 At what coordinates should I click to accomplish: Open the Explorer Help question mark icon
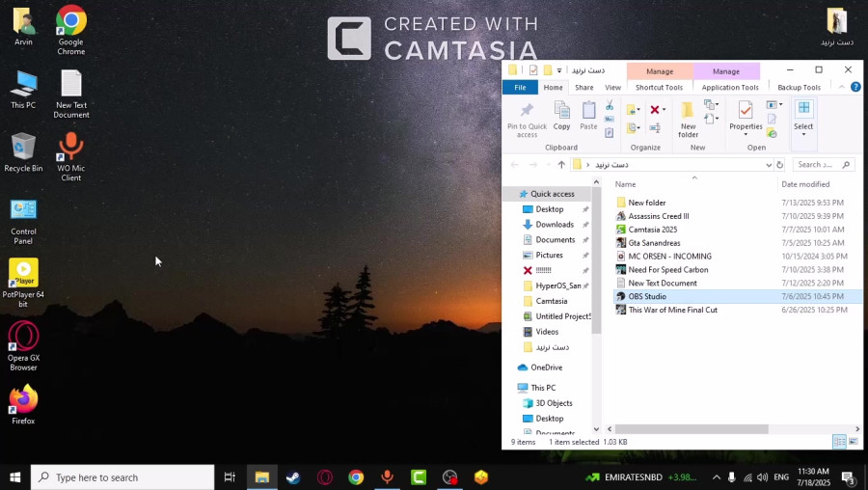click(x=855, y=87)
